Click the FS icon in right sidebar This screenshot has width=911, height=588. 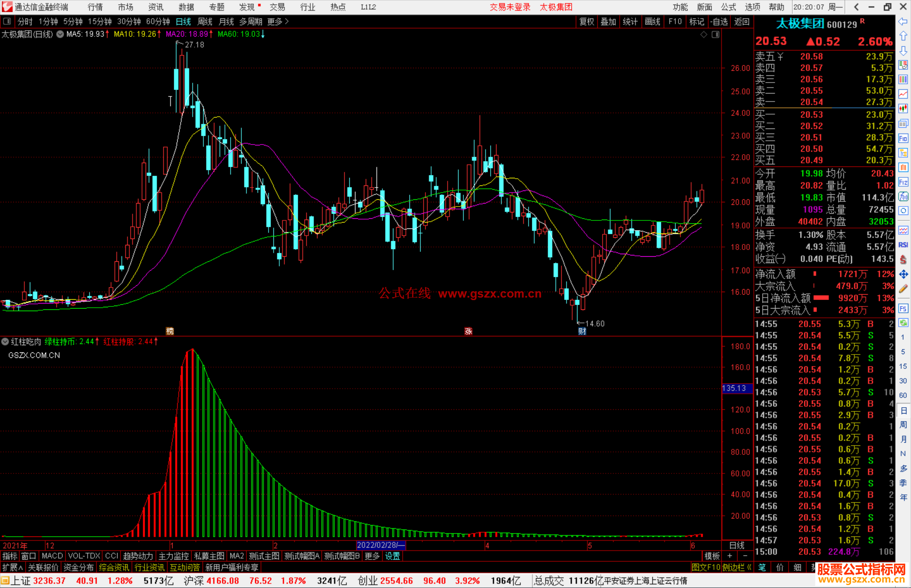point(903,309)
